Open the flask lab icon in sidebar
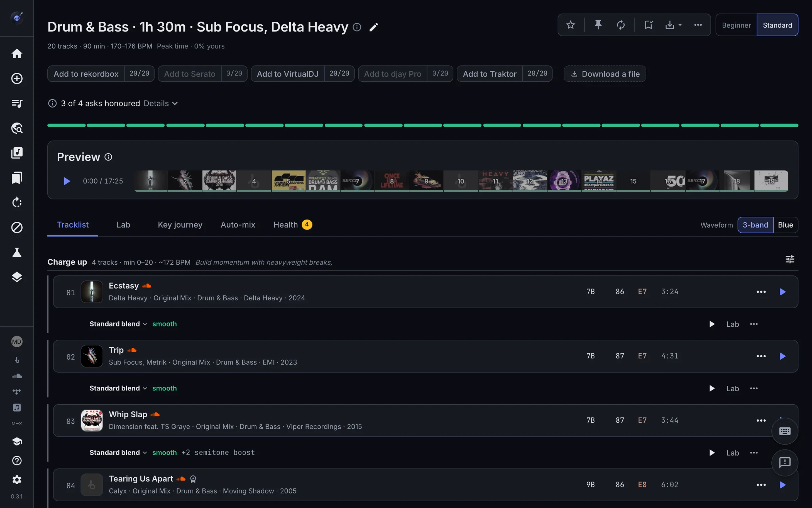The width and height of the screenshot is (812, 508). pyautogui.click(x=17, y=252)
